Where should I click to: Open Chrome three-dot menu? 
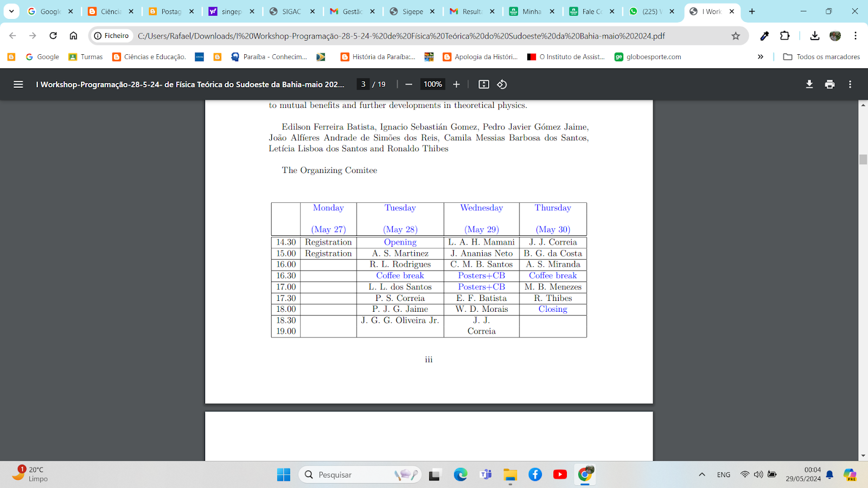[856, 36]
